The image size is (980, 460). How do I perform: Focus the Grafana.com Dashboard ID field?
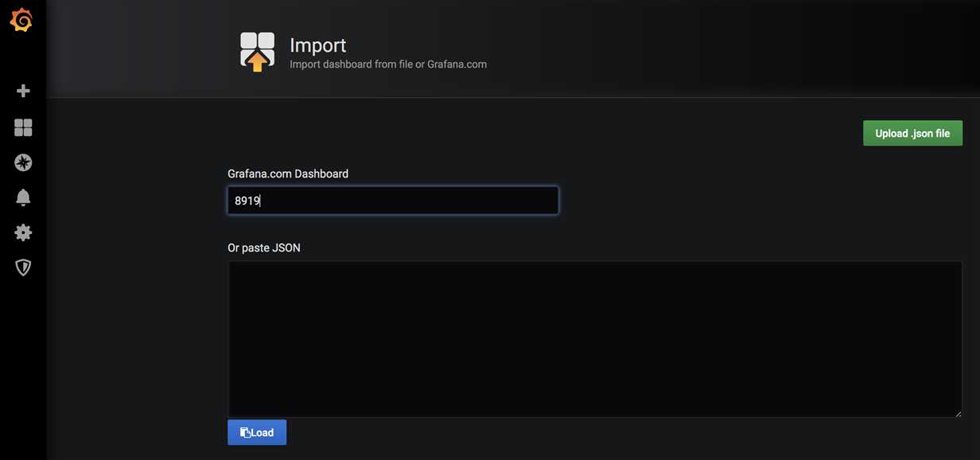(393, 201)
